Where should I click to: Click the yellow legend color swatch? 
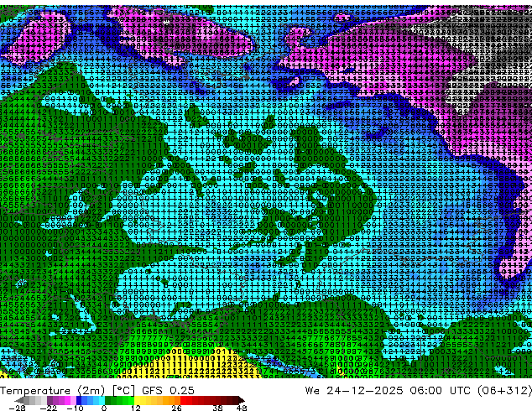pyautogui.click(x=137, y=400)
